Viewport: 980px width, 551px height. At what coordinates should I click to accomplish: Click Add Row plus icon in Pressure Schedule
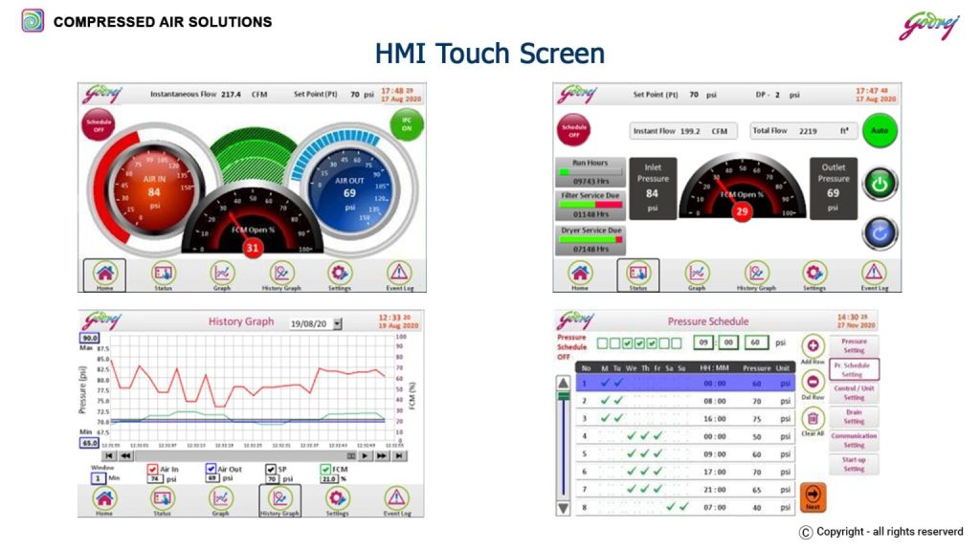click(x=813, y=345)
